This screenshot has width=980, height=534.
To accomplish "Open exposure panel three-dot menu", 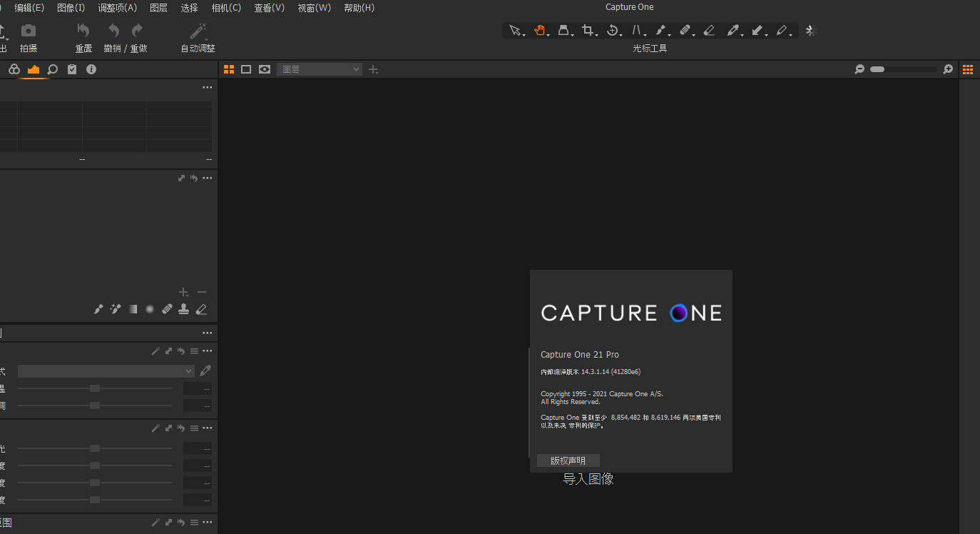I will (207, 428).
